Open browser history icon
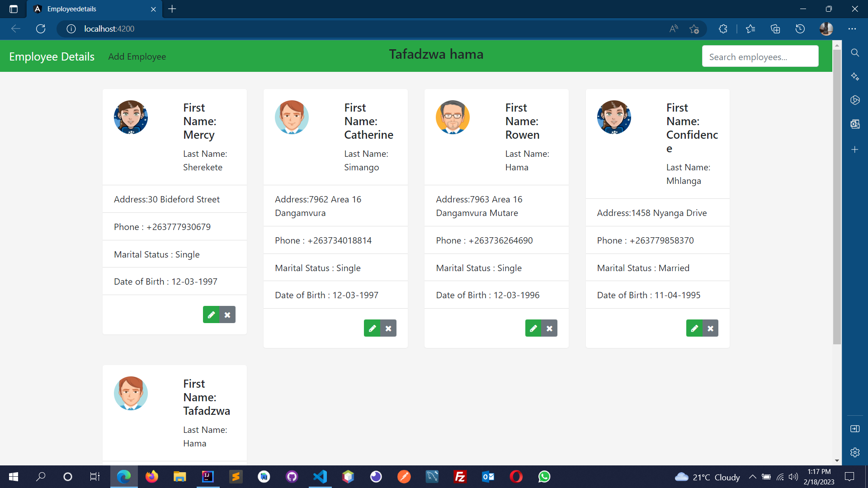This screenshot has height=488, width=868. 800,29
